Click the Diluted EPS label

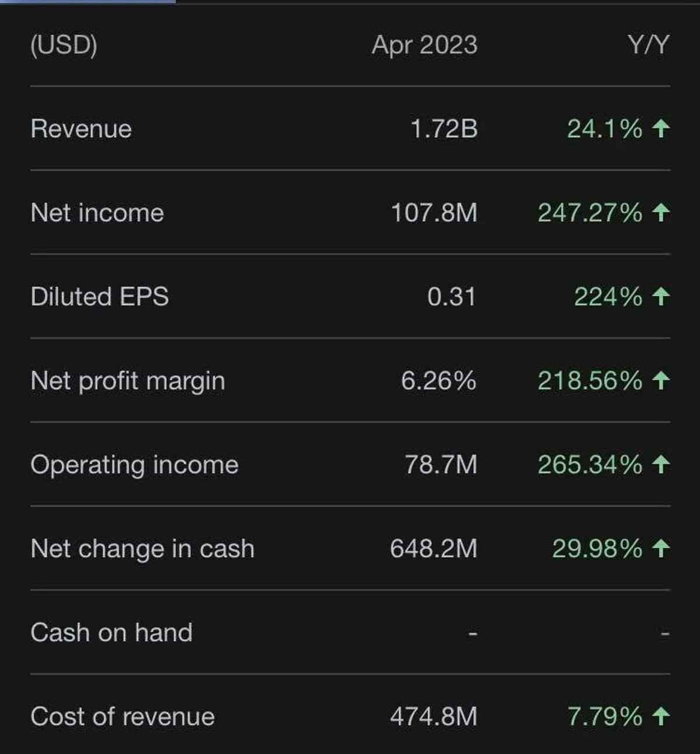100,297
